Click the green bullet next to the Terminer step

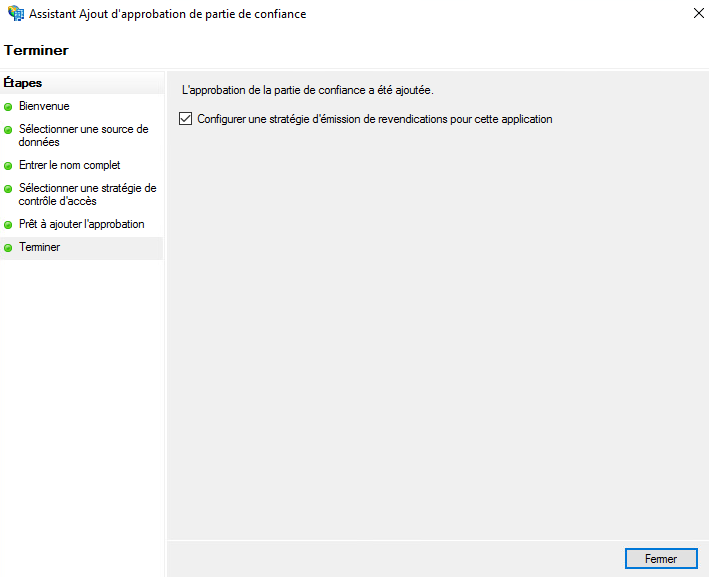coord(8,248)
